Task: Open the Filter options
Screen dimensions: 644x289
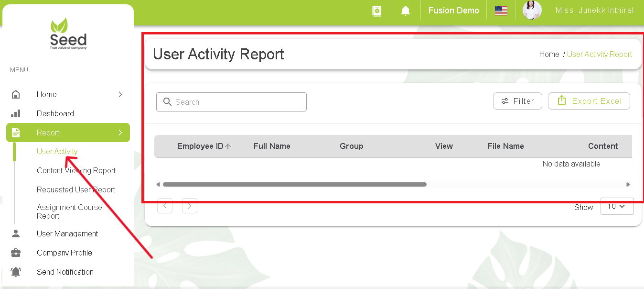Action: [517, 101]
